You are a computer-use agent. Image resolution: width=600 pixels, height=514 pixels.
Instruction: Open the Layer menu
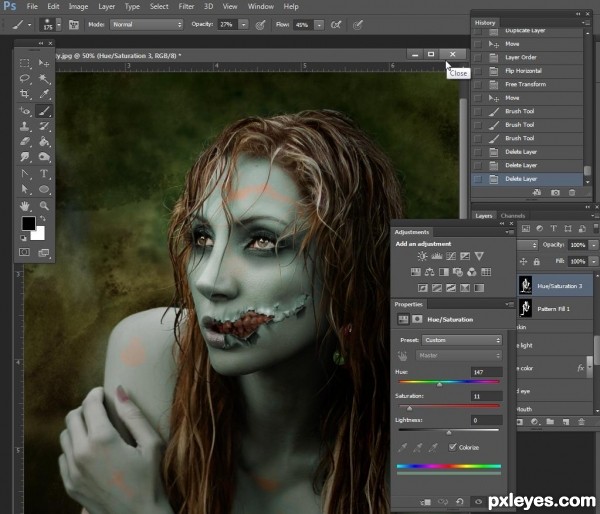106,7
